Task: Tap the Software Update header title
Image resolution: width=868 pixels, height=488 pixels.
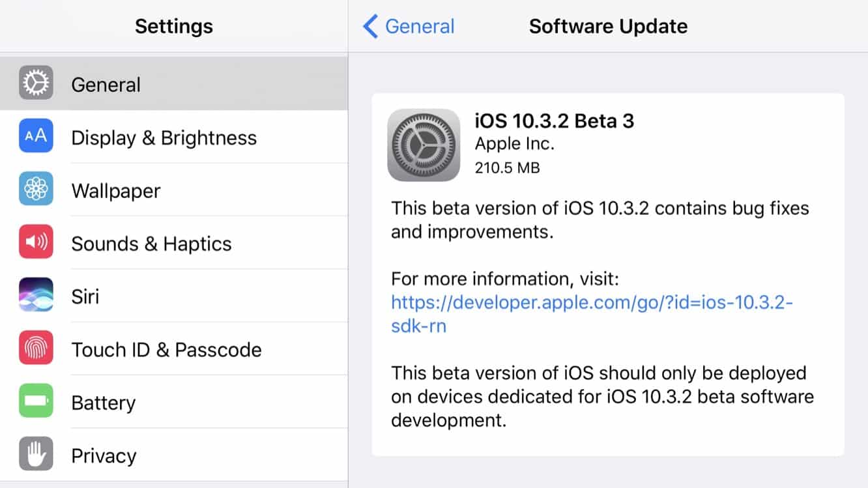Action: tap(608, 27)
